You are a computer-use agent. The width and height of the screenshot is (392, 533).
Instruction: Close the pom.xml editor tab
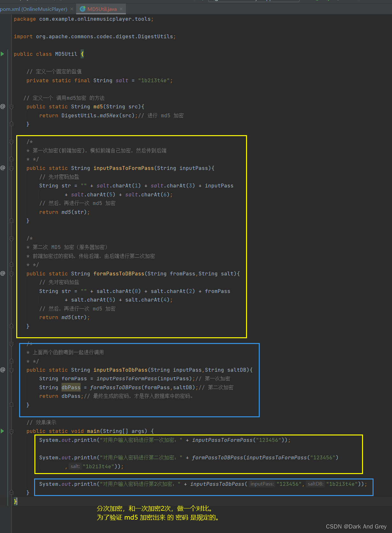click(72, 9)
